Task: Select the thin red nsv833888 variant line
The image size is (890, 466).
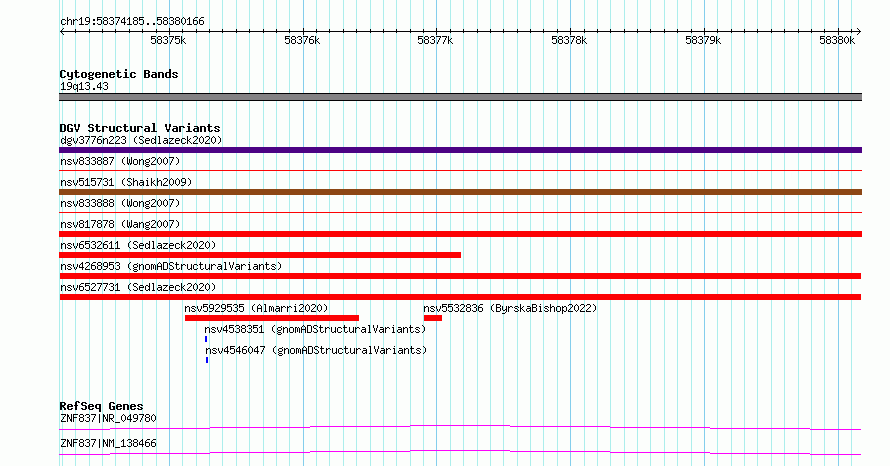Action: (460, 212)
